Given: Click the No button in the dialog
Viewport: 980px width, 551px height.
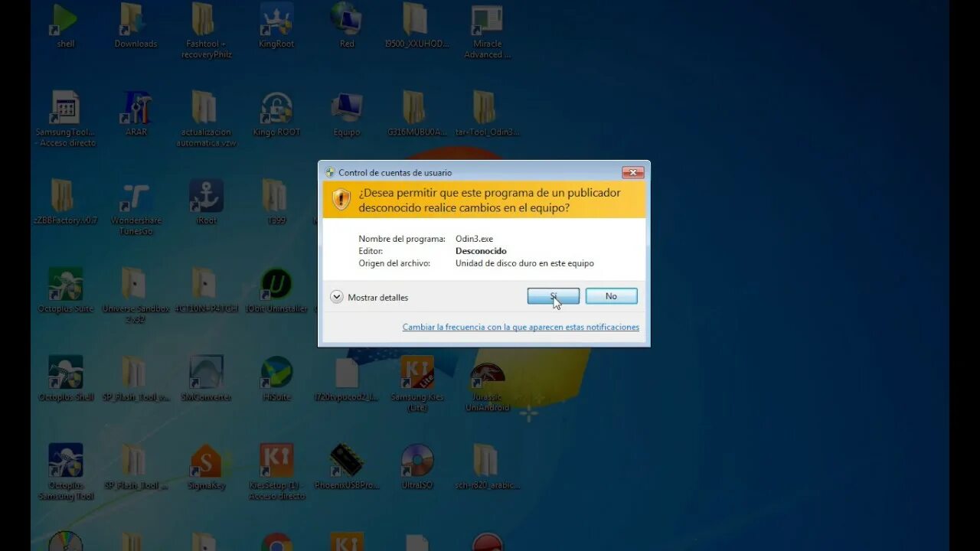Looking at the screenshot, I should (611, 296).
